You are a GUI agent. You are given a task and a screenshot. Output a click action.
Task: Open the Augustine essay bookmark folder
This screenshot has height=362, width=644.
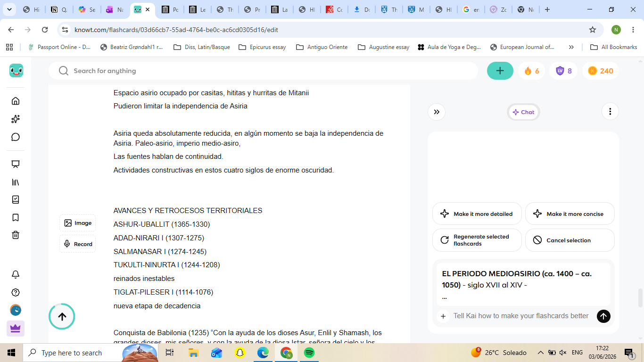[x=384, y=47]
